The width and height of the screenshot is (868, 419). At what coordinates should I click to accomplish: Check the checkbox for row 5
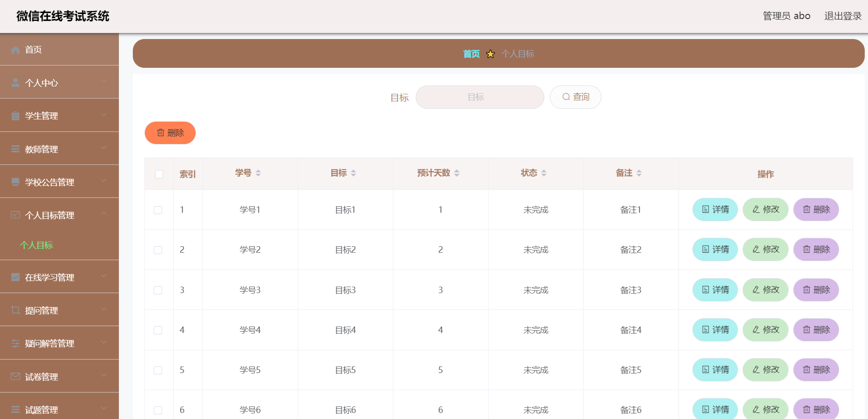158,370
